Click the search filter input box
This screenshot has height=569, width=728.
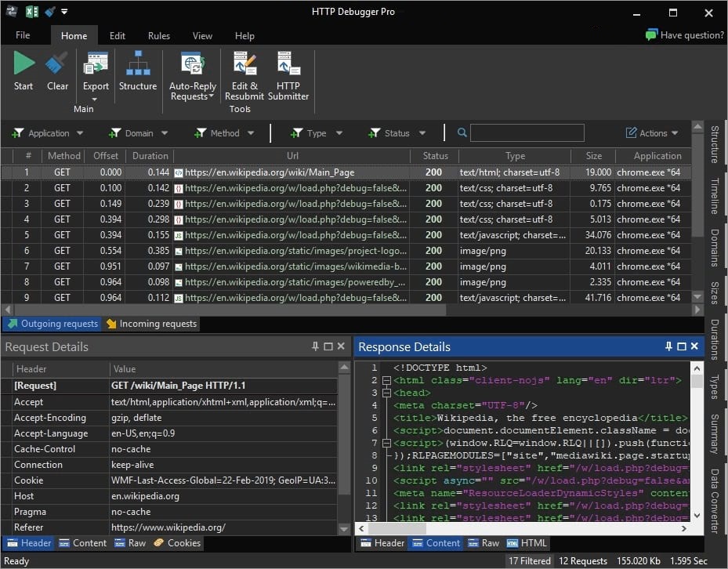[x=527, y=132]
